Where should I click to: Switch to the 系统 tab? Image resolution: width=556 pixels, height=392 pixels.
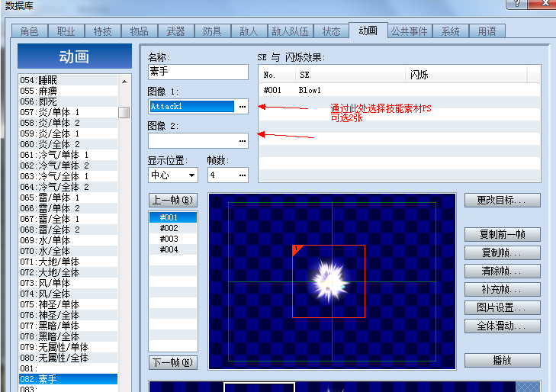pyautogui.click(x=450, y=31)
